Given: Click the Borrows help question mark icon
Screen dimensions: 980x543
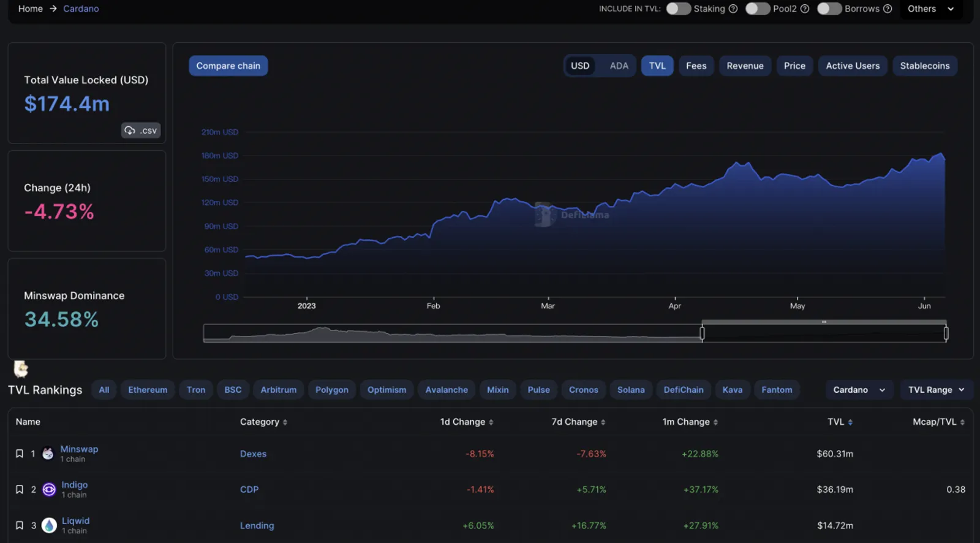Looking at the screenshot, I should click(887, 9).
